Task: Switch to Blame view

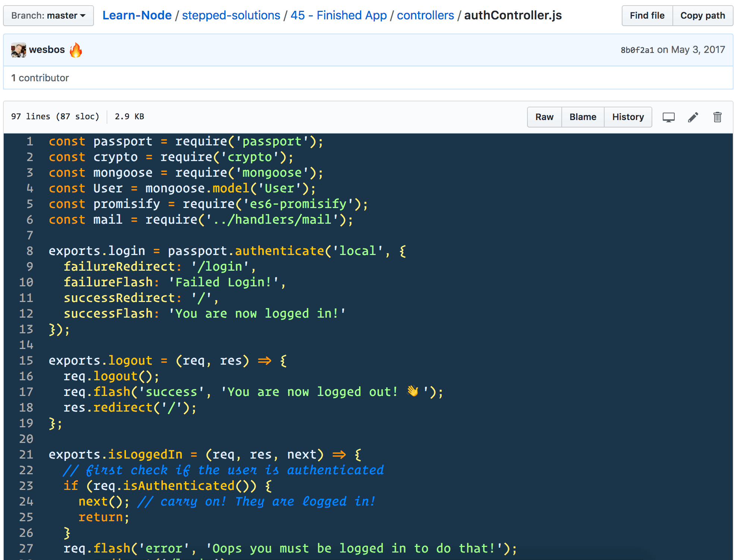Action: click(582, 117)
